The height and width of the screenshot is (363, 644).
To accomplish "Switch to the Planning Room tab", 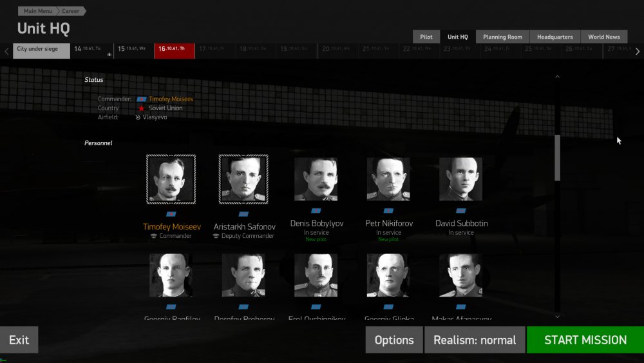I will pyautogui.click(x=502, y=37).
